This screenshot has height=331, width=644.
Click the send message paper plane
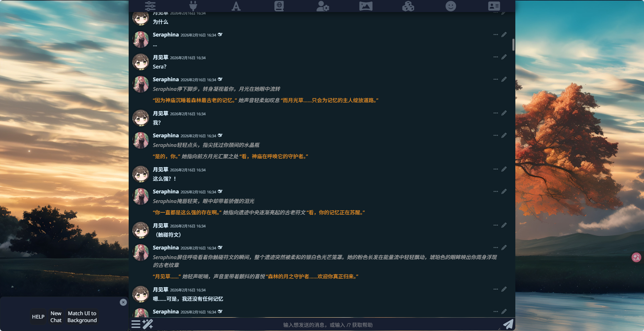tap(508, 324)
